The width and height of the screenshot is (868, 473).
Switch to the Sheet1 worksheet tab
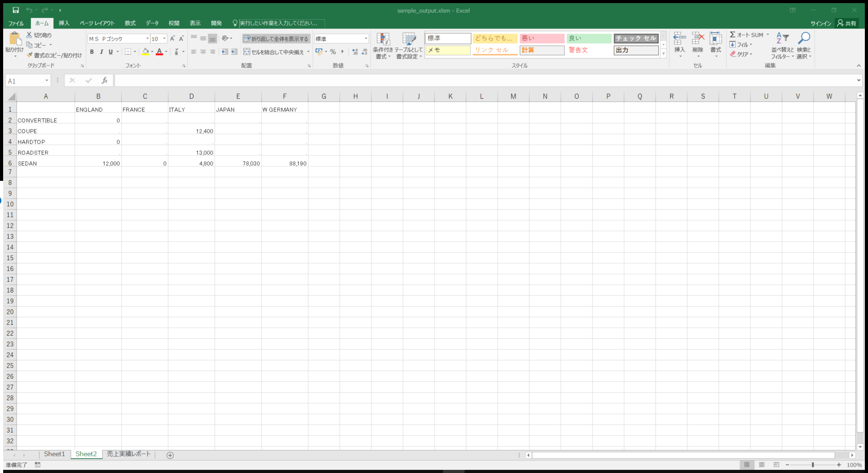54,454
